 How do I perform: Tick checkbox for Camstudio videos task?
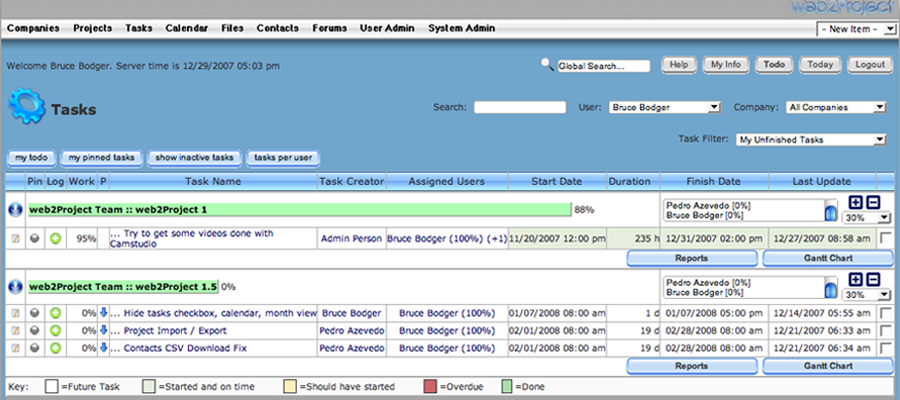(886, 238)
